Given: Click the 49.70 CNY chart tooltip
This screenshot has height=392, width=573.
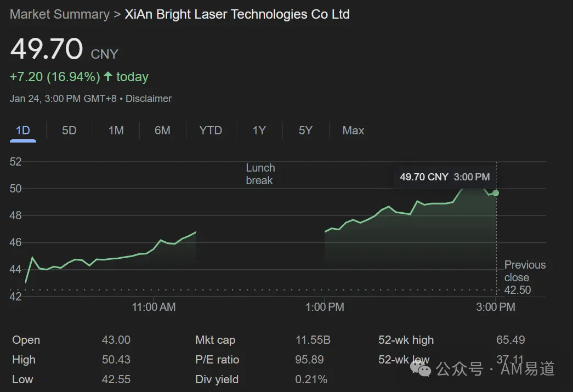Looking at the screenshot, I should [445, 177].
